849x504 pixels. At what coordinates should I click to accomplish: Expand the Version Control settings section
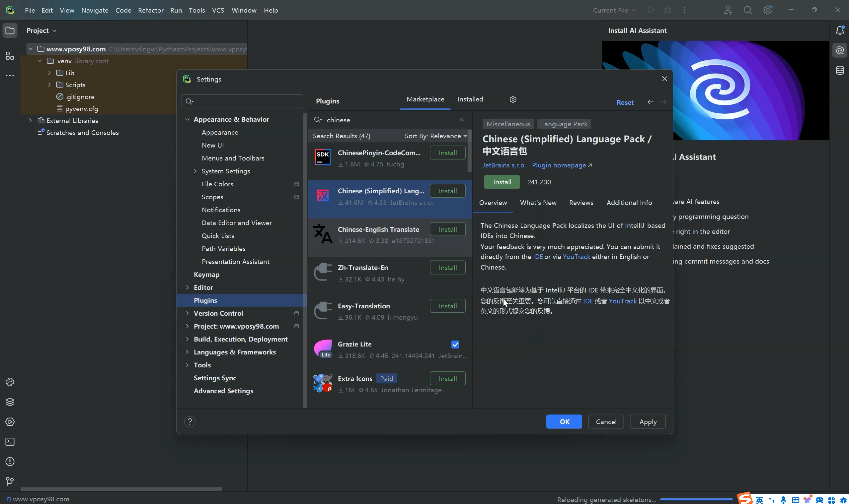coord(187,313)
